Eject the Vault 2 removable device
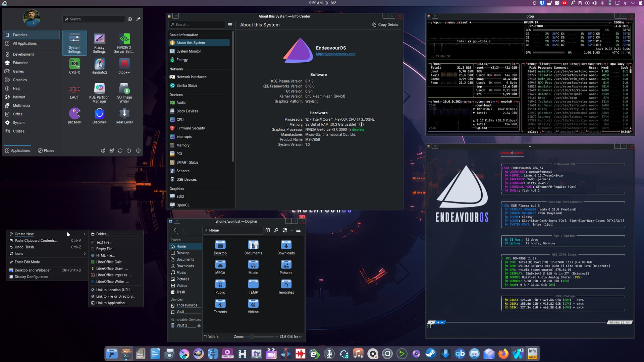This screenshot has width=644, height=362. point(199,326)
